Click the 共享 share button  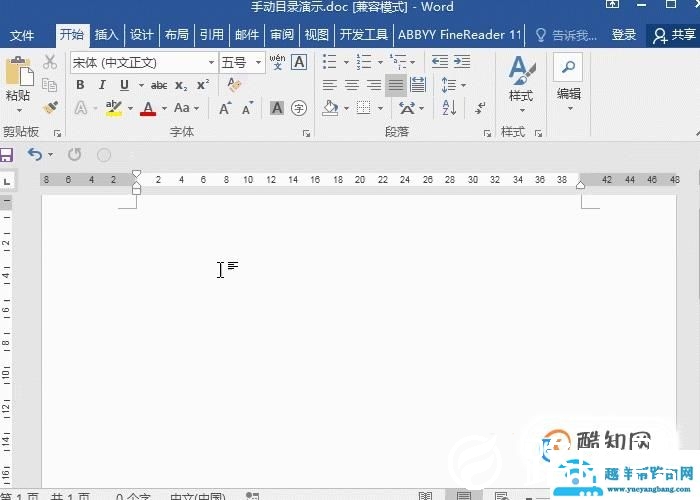[x=674, y=35]
